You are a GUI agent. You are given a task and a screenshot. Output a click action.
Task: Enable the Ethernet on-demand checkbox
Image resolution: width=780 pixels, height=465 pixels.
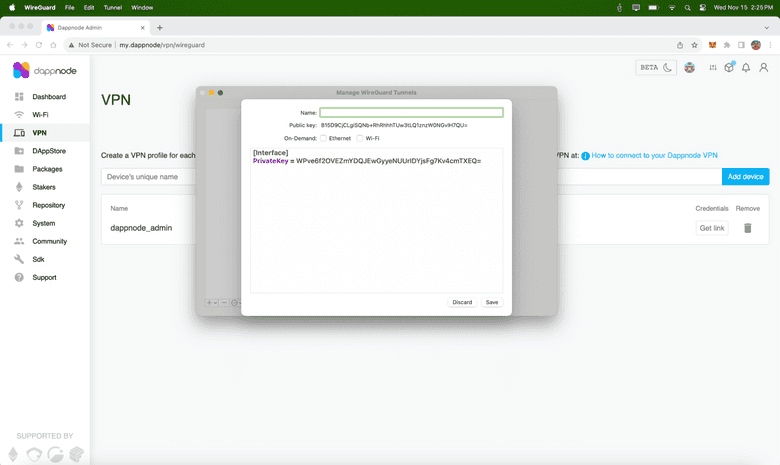(x=324, y=138)
